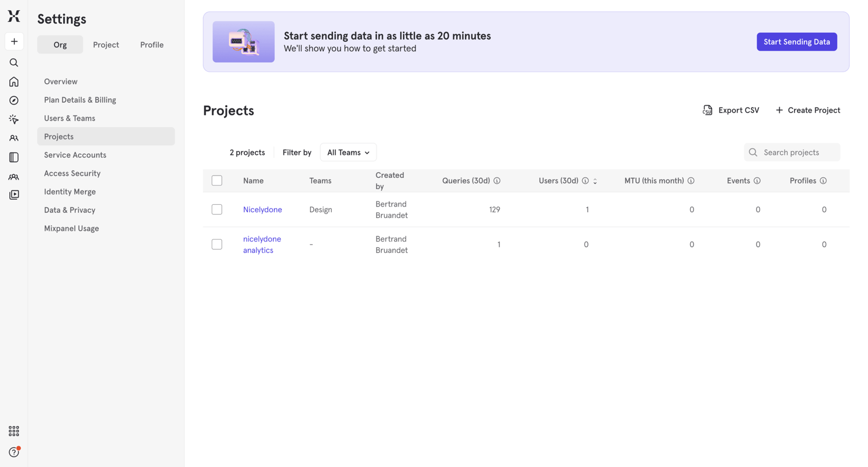Click info icon next to Users (30d)
868x467 pixels.
[x=585, y=181]
